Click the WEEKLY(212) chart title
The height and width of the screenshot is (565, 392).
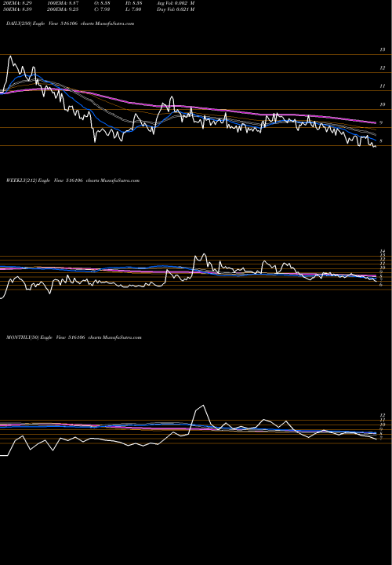73,180
